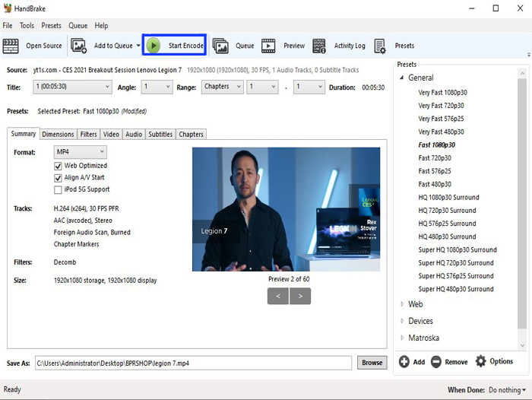Switch to the Dimensions tab
Viewport: 532px width, 400px height.
tap(58, 135)
